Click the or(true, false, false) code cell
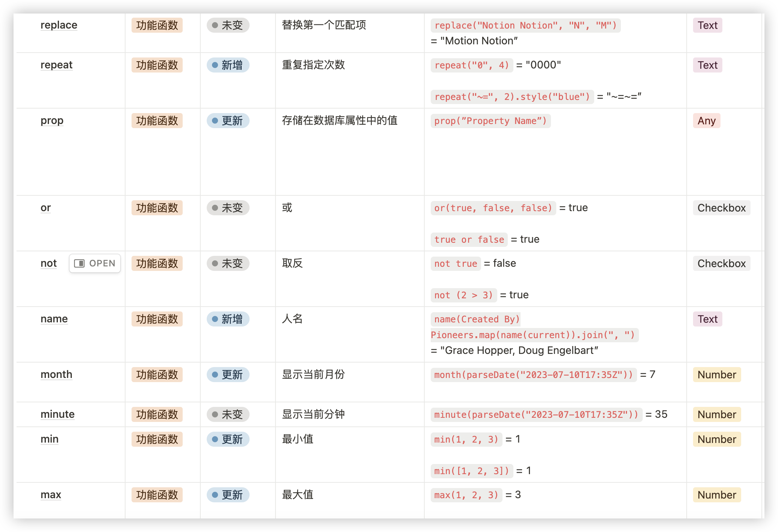Screen dimensions: 778x532 coord(493,208)
